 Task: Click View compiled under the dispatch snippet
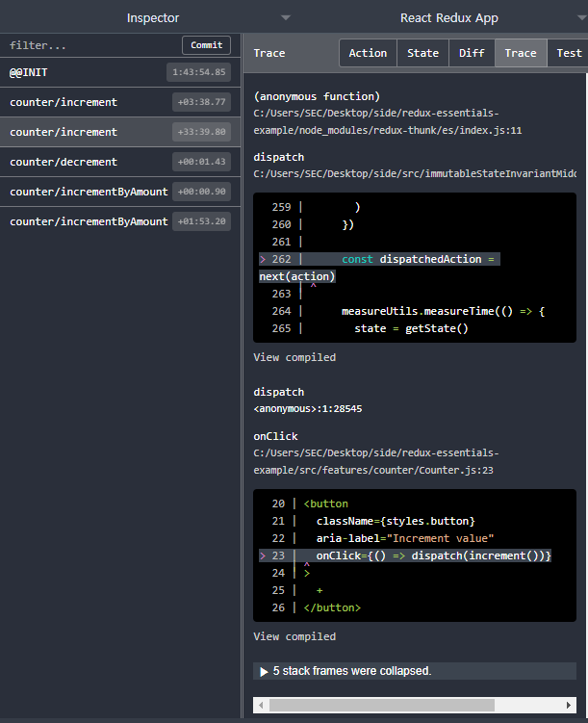click(294, 357)
